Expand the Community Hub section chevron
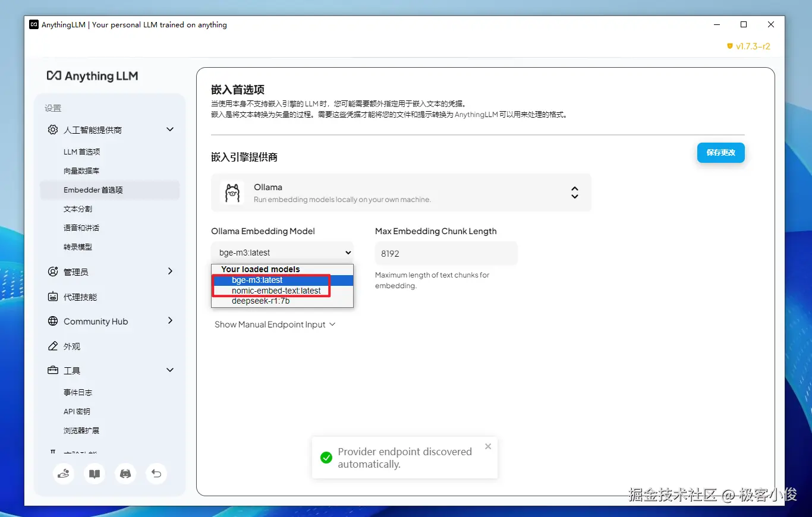This screenshot has height=517, width=812. point(170,321)
